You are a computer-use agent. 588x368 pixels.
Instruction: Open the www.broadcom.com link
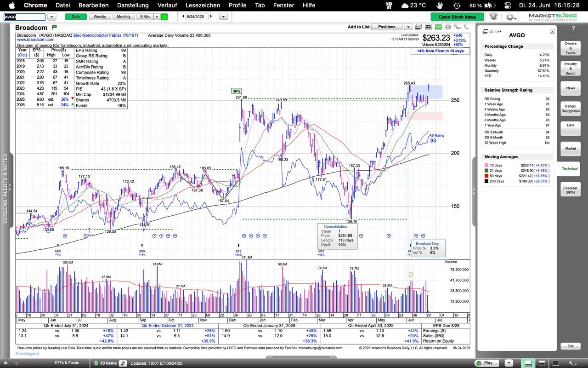pyautogui.click(x=33, y=40)
